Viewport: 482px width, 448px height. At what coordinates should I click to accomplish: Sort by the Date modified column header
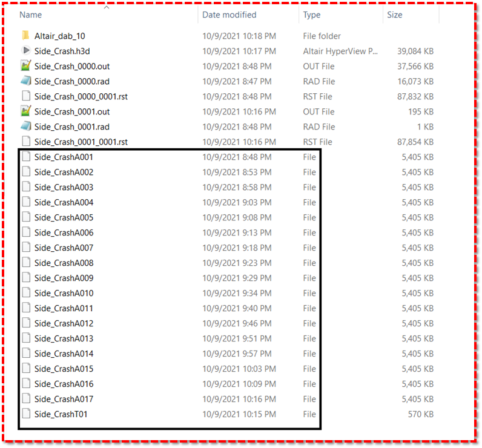pyautogui.click(x=229, y=15)
